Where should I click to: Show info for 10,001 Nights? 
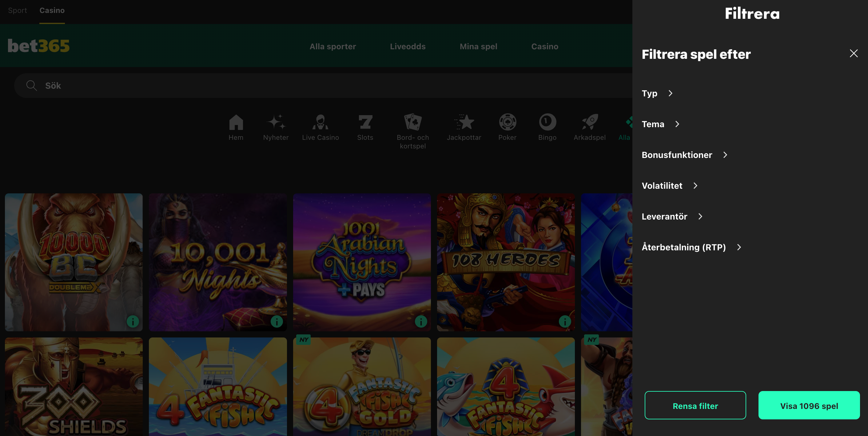coord(277,322)
